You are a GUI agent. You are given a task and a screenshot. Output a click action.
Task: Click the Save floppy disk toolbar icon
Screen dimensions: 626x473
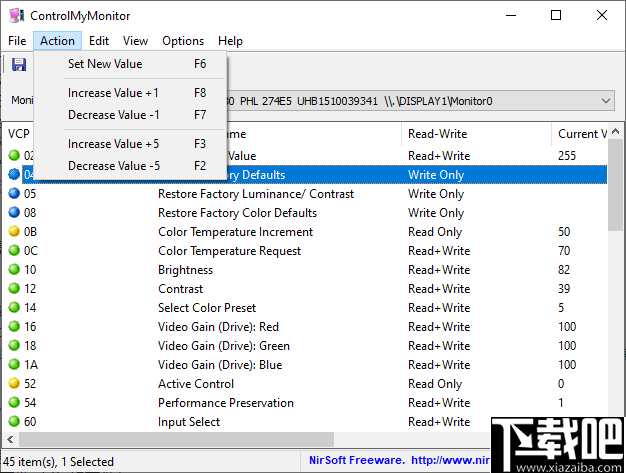coord(18,64)
